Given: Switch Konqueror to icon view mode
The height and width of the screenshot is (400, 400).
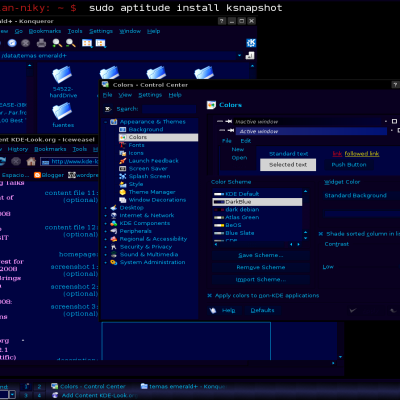Looking at the screenshot, I should [87, 43].
